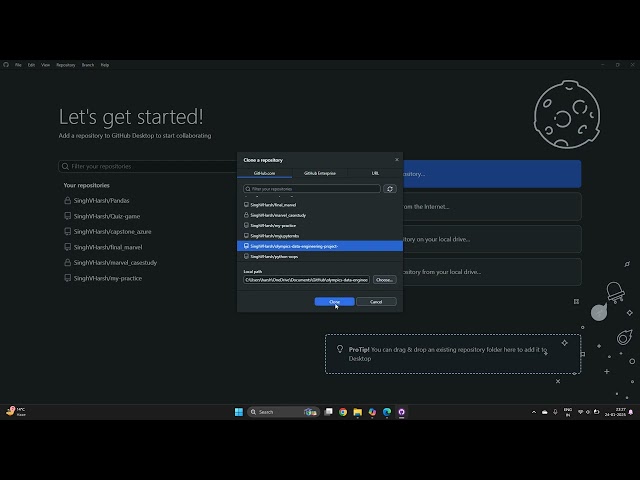This screenshot has width=640, height=480.
Task: Click the repository icon next to Quiz-game
Action: tap(67, 216)
